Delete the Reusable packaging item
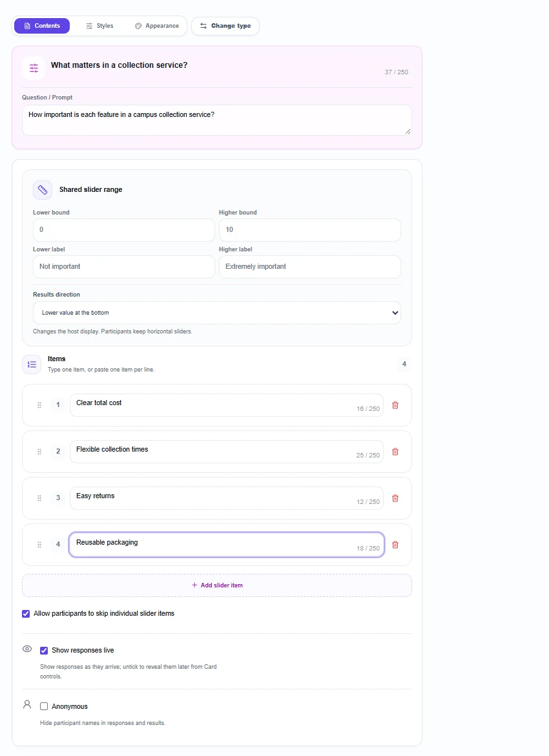This screenshot has width=549, height=756. tap(395, 545)
